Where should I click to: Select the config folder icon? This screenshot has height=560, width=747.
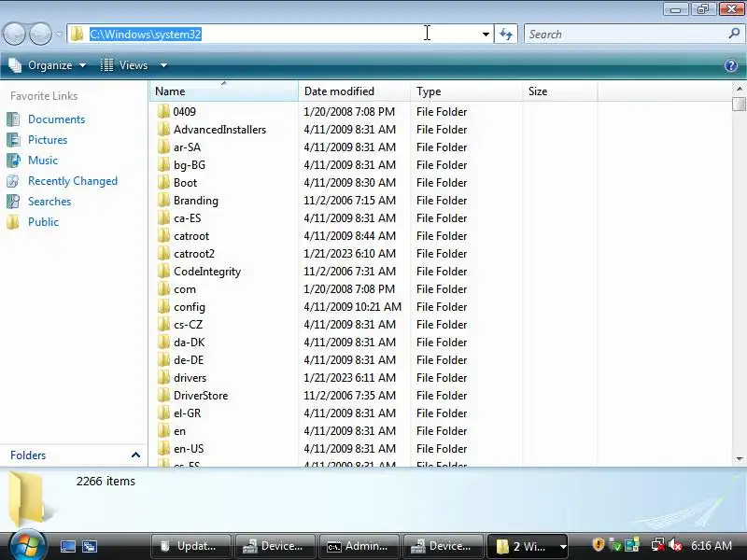[163, 307]
